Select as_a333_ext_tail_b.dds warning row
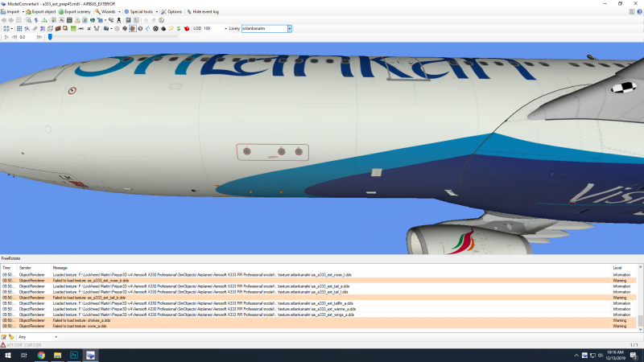This screenshot has width=644, height=362. point(319,298)
